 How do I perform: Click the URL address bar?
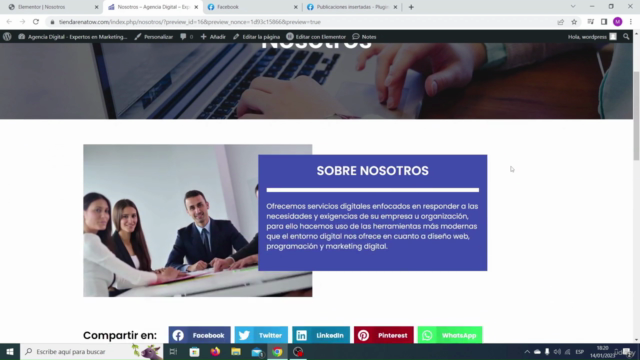(x=302, y=22)
